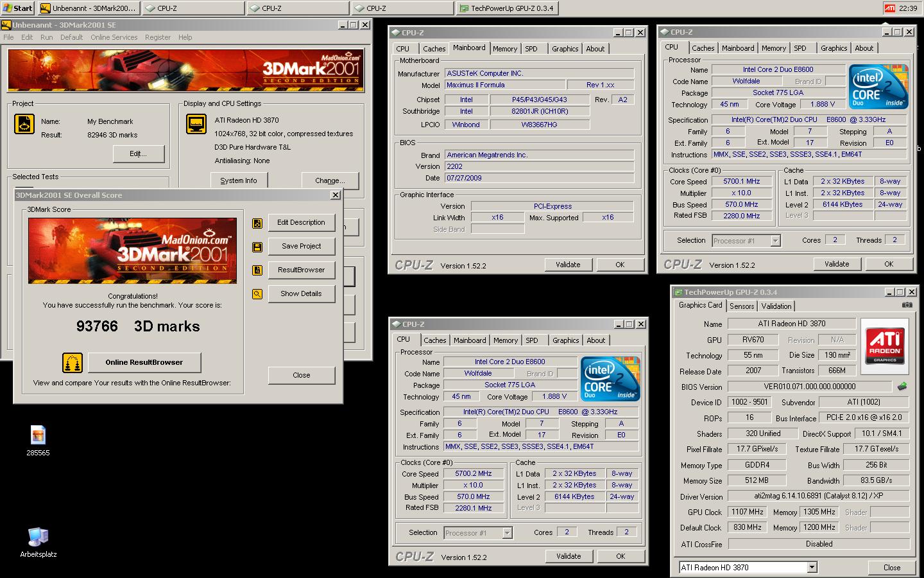Click the GPU Clock 1107 MHz value
924x578 pixels.
pos(748,512)
